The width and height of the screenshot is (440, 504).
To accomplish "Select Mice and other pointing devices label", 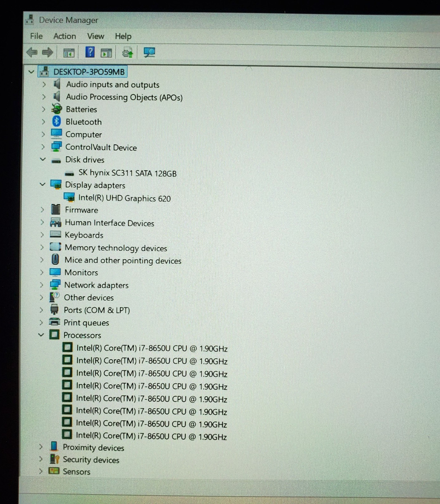I will (123, 261).
